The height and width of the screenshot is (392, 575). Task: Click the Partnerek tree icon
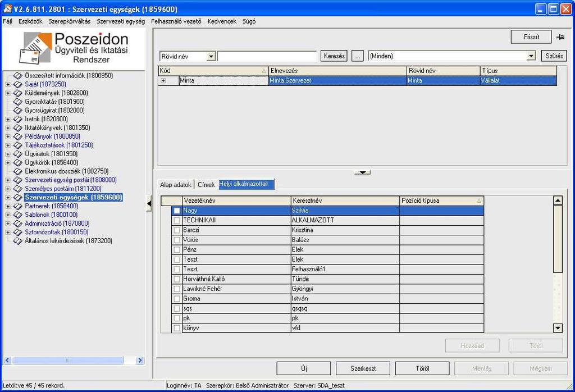[18, 206]
